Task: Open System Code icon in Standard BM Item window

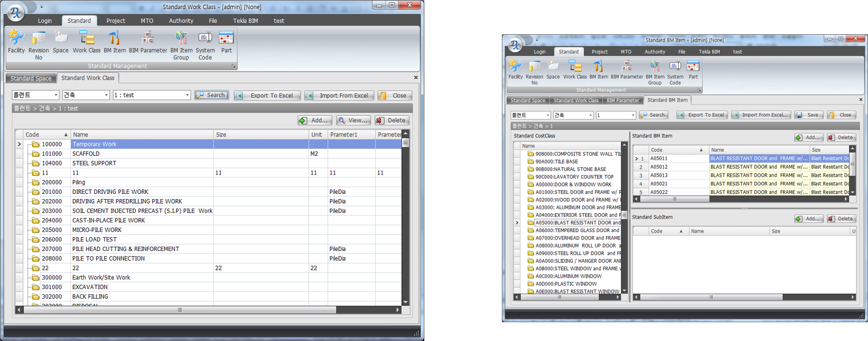Action: (675, 71)
